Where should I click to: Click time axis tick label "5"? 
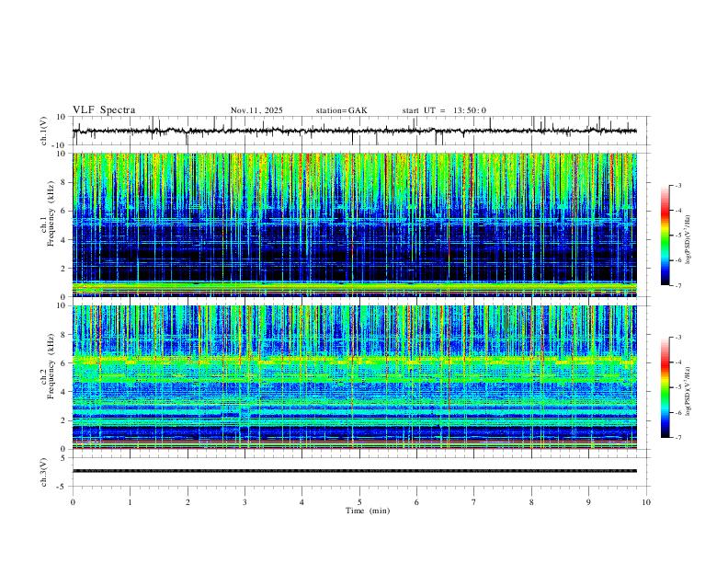tap(359, 502)
